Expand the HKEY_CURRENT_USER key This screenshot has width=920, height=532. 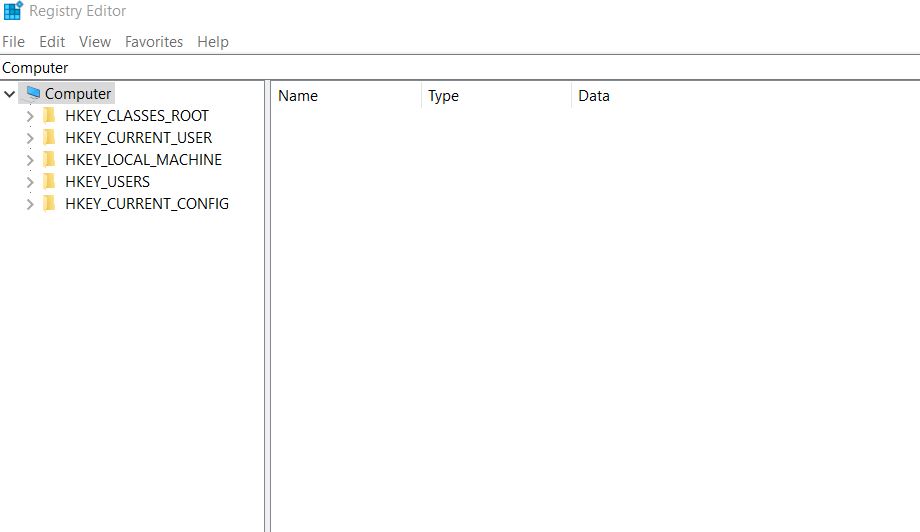click(x=30, y=138)
